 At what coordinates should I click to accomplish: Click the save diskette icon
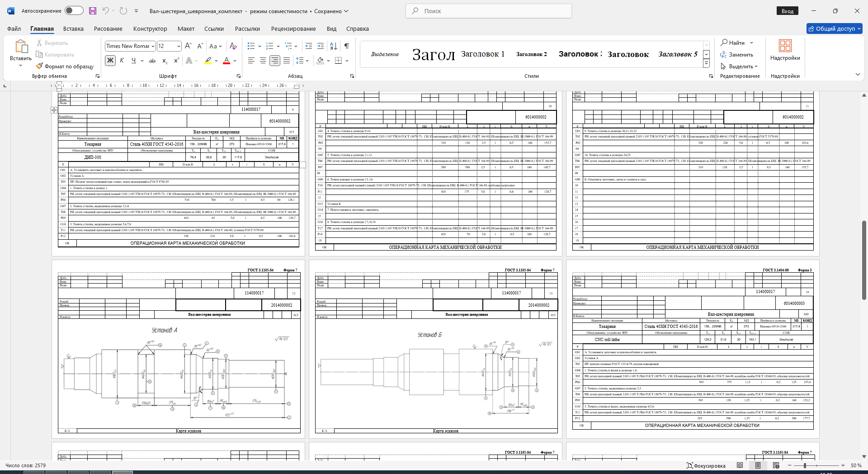[92, 11]
